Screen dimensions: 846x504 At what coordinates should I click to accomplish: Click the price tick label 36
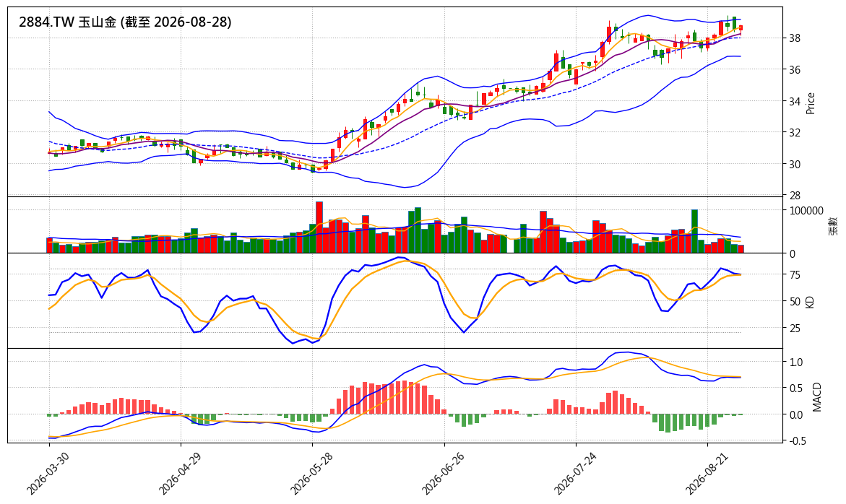[795, 70]
